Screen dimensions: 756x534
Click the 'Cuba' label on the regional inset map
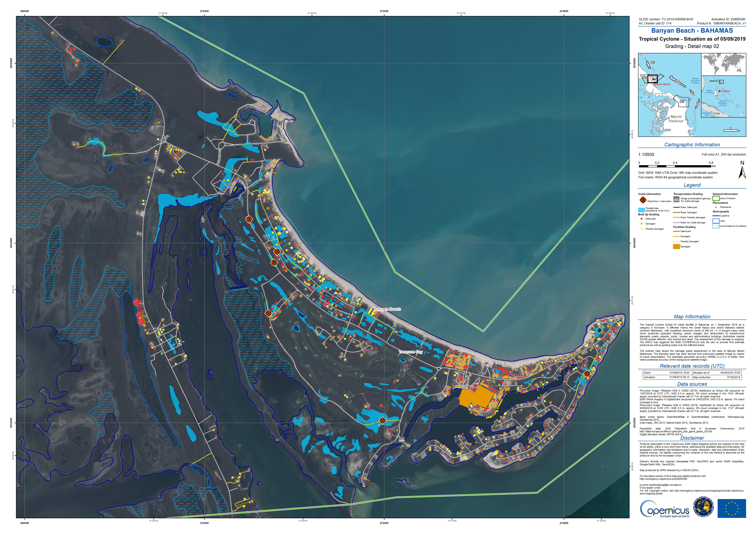(x=717, y=113)
